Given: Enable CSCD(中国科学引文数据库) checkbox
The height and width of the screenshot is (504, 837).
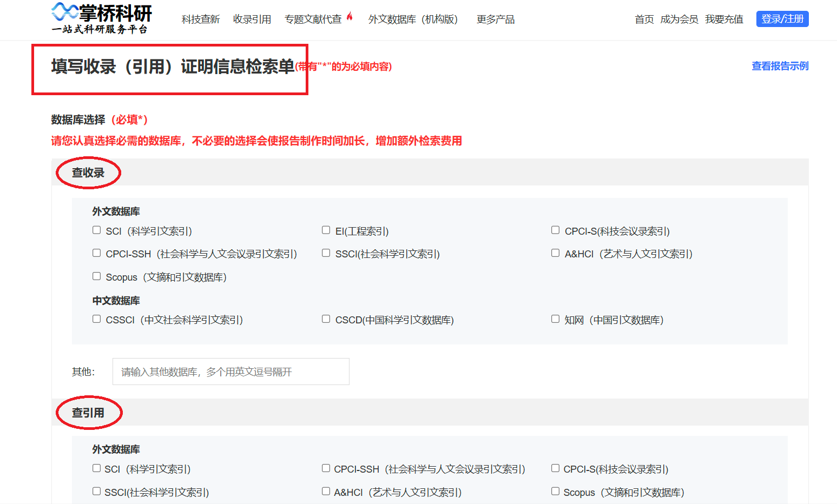Looking at the screenshot, I should click(x=326, y=318).
